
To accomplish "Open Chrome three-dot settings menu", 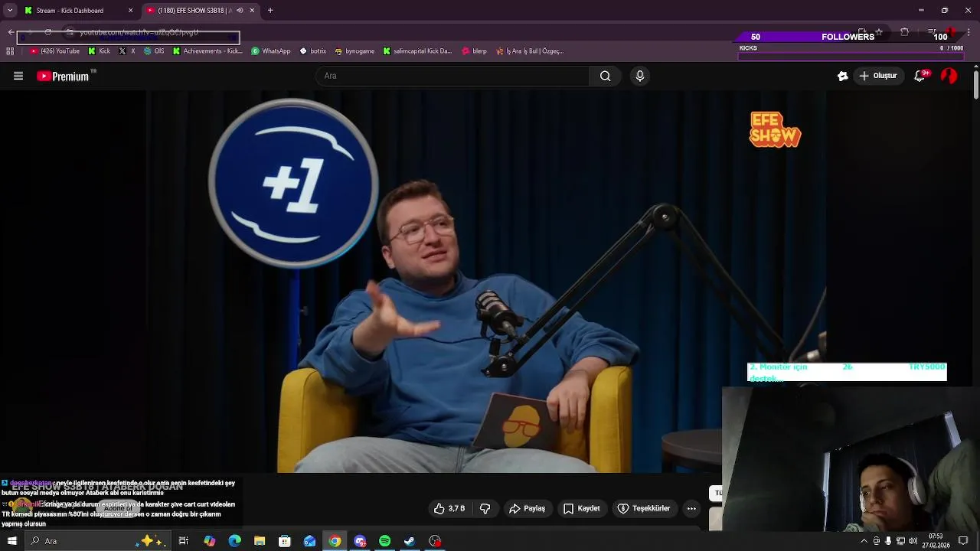I will (969, 32).
